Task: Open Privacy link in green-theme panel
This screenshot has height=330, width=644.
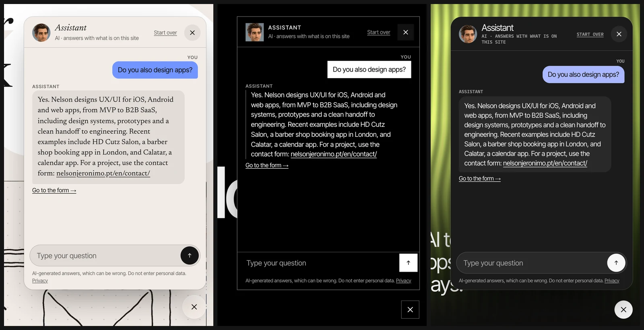Action: (x=612, y=281)
